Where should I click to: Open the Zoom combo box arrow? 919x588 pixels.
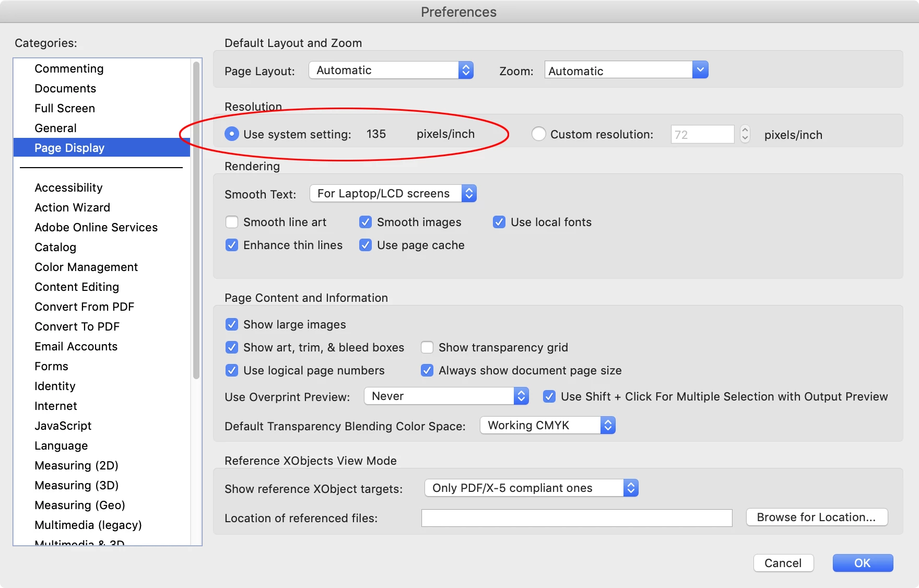pyautogui.click(x=700, y=70)
